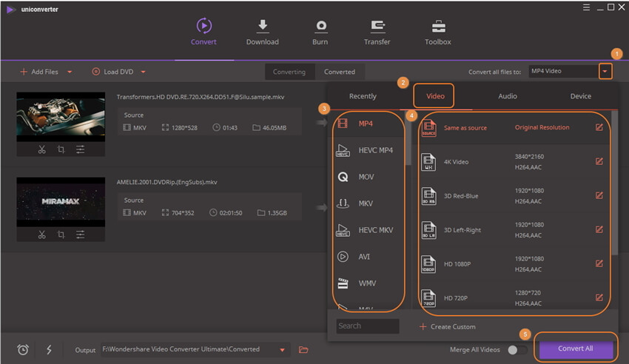Open the Convert all files to dropdown
The height and width of the screenshot is (364, 629).
(605, 71)
